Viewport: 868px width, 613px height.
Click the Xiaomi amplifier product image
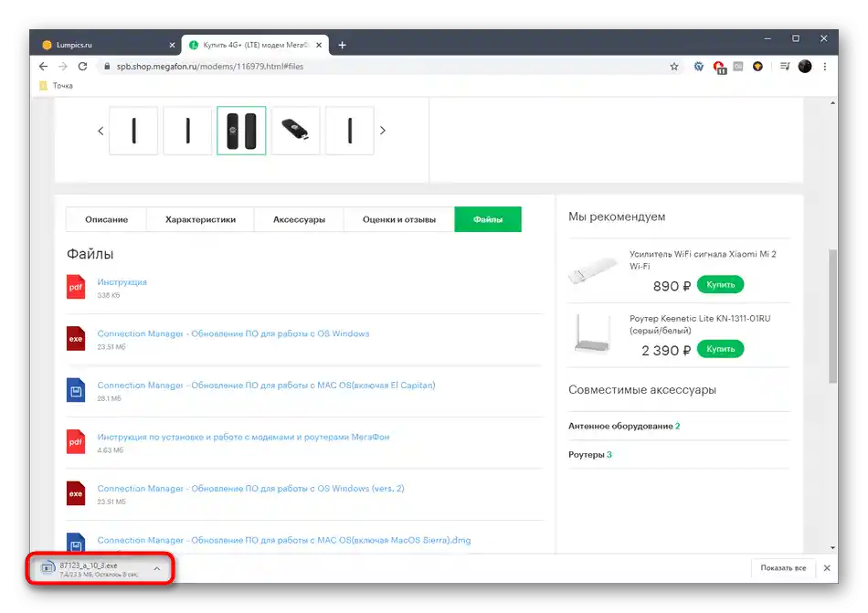[593, 270]
